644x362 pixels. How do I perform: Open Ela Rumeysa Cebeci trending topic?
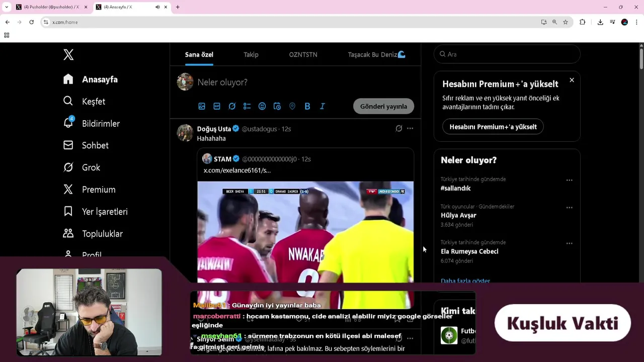pos(469,251)
